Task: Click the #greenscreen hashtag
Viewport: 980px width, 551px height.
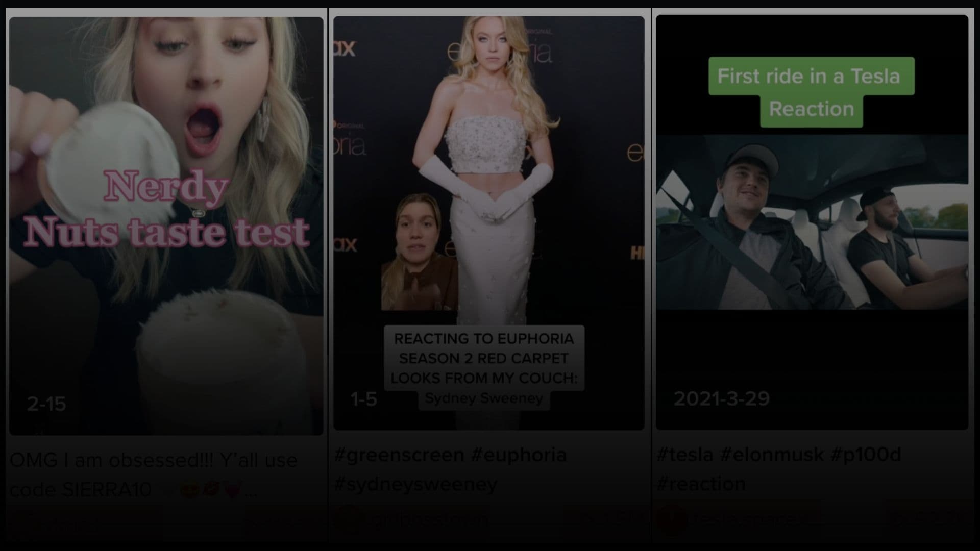Action: (399, 455)
